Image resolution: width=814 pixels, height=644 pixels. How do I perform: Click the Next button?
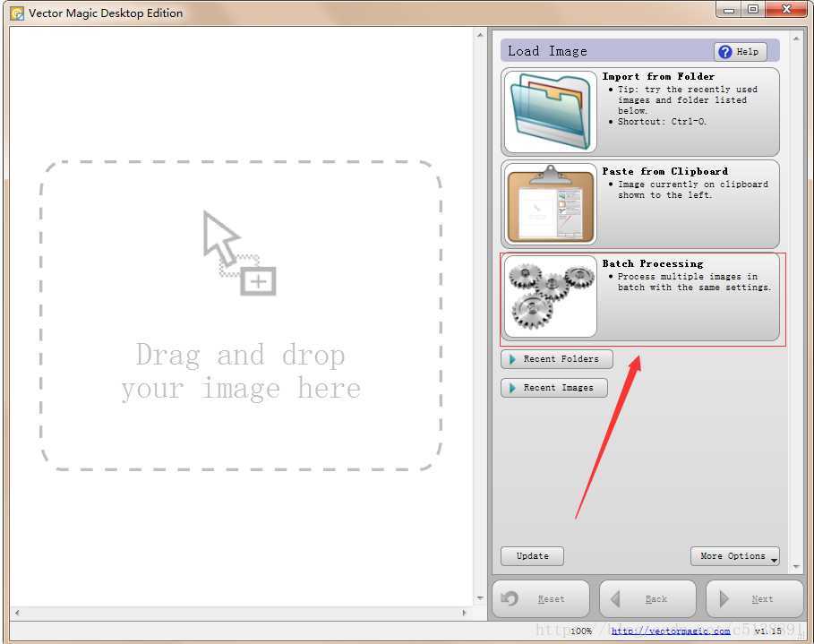pos(754,599)
